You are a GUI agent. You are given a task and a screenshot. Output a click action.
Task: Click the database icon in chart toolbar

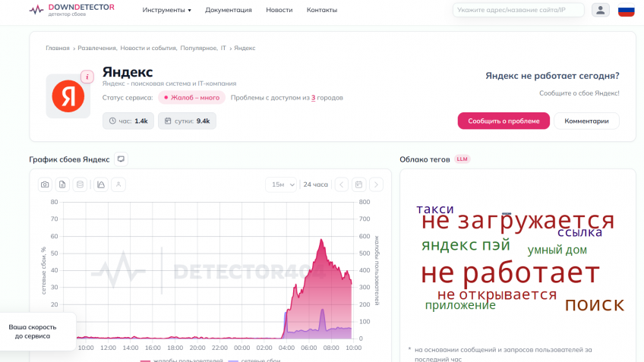80,184
